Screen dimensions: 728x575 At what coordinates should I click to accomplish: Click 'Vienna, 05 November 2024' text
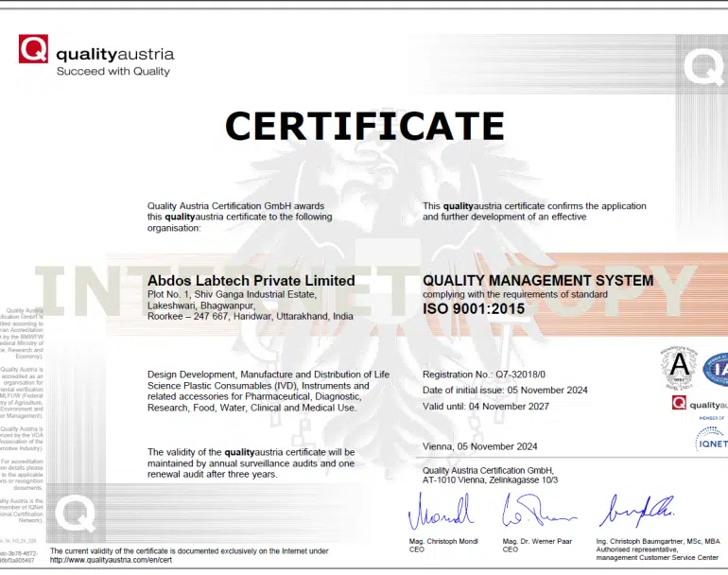tap(479, 446)
